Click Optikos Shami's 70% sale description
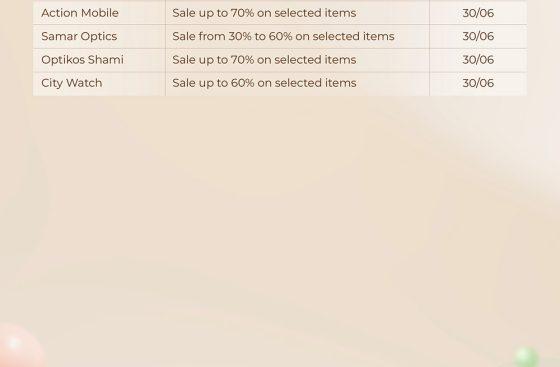Screen dimensions: 560x367 tap(264, 60)
